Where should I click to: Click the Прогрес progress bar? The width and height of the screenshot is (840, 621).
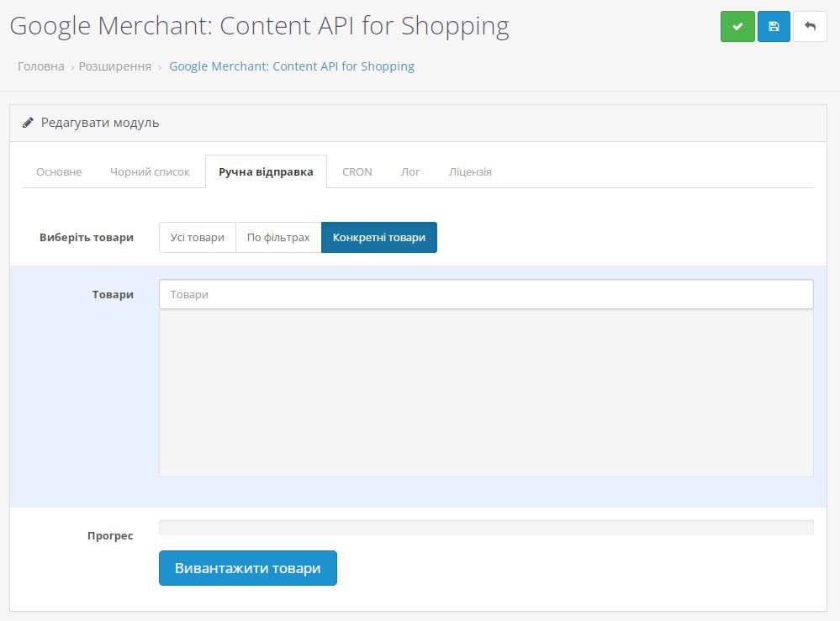click(485, 526)
